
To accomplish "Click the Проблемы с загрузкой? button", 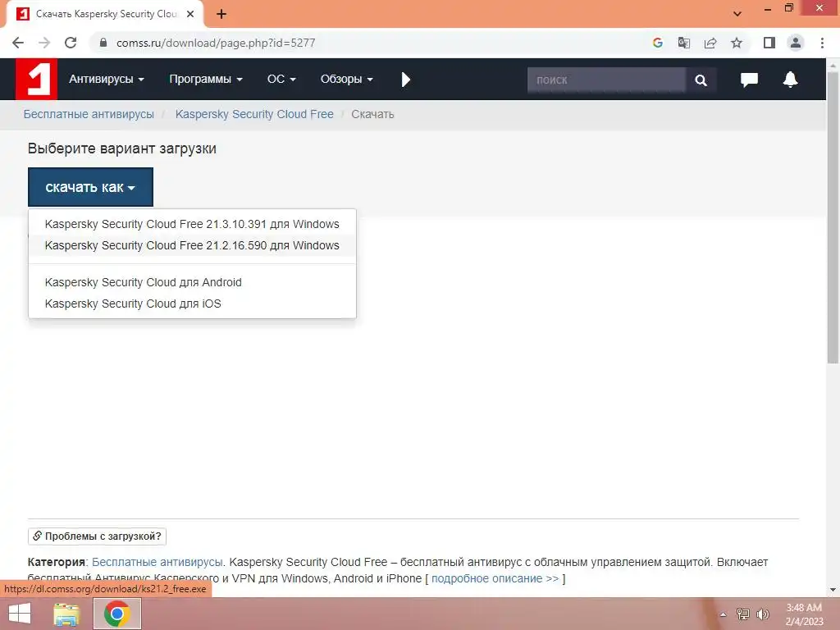I will coord(97,536).
